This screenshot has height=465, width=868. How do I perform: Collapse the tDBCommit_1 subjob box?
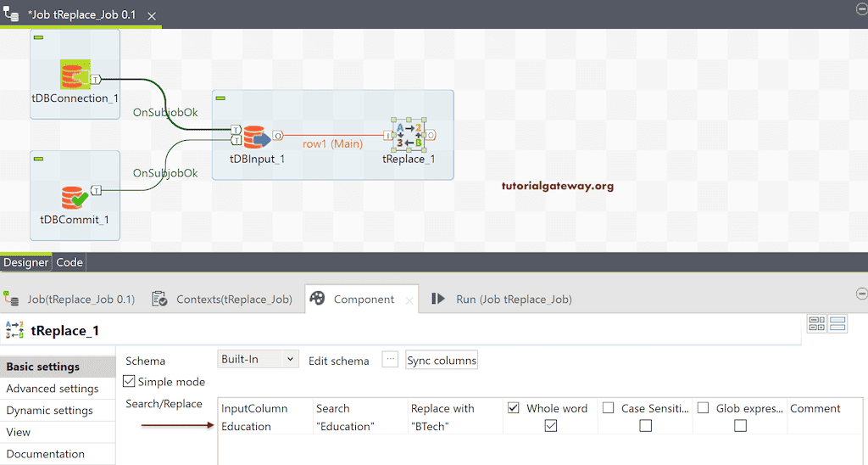click(38, 159)
